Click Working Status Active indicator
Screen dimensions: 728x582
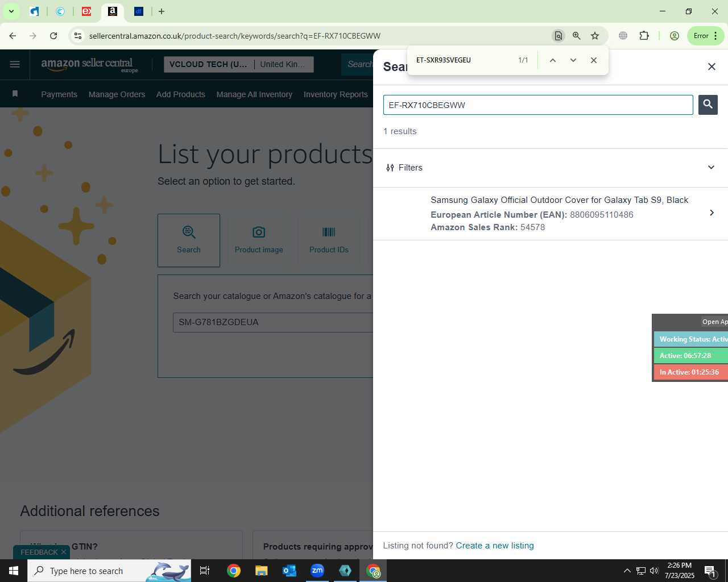(x=691, y=339)
